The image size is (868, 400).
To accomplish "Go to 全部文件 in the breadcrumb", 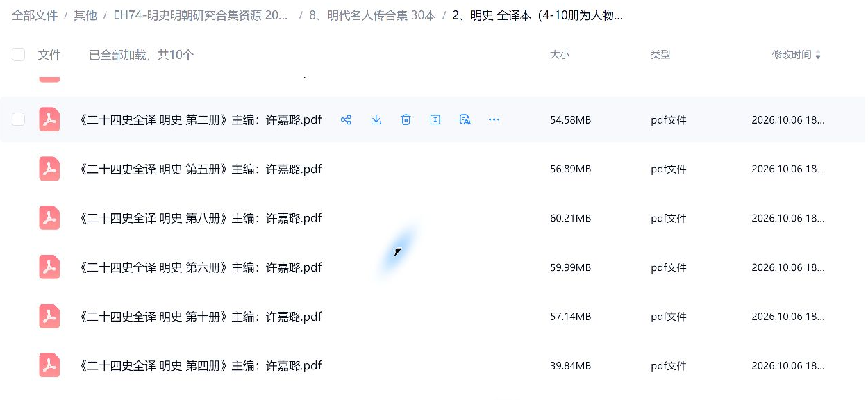I will (35, 15).
